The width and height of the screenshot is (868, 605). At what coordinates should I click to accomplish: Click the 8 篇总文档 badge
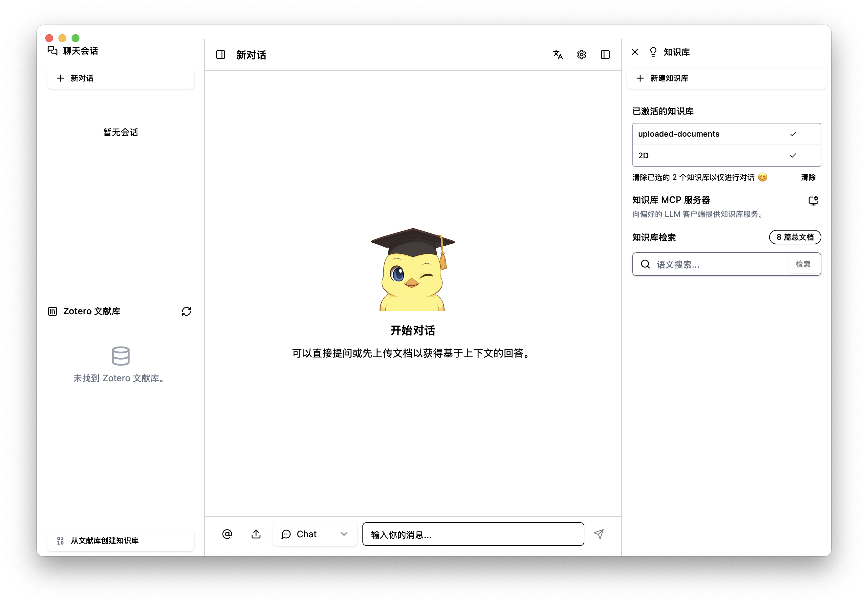pyautogui.click(x=795, y=237)
